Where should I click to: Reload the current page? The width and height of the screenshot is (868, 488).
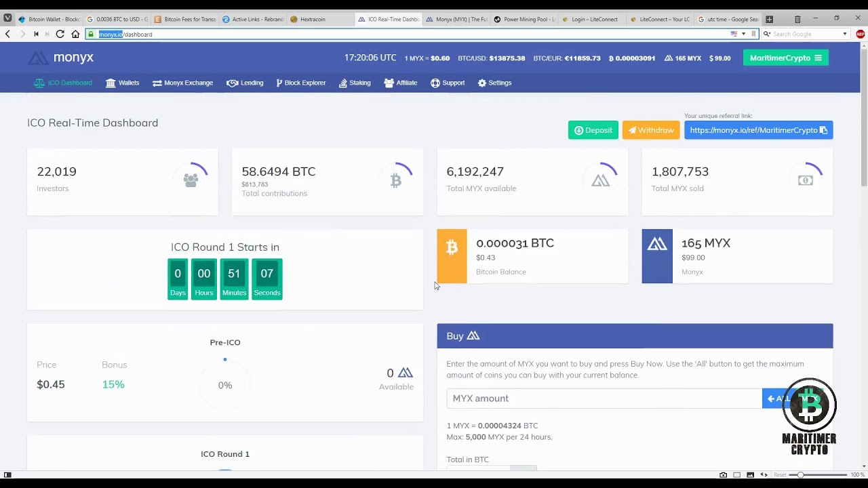click(x=60, y=34)
